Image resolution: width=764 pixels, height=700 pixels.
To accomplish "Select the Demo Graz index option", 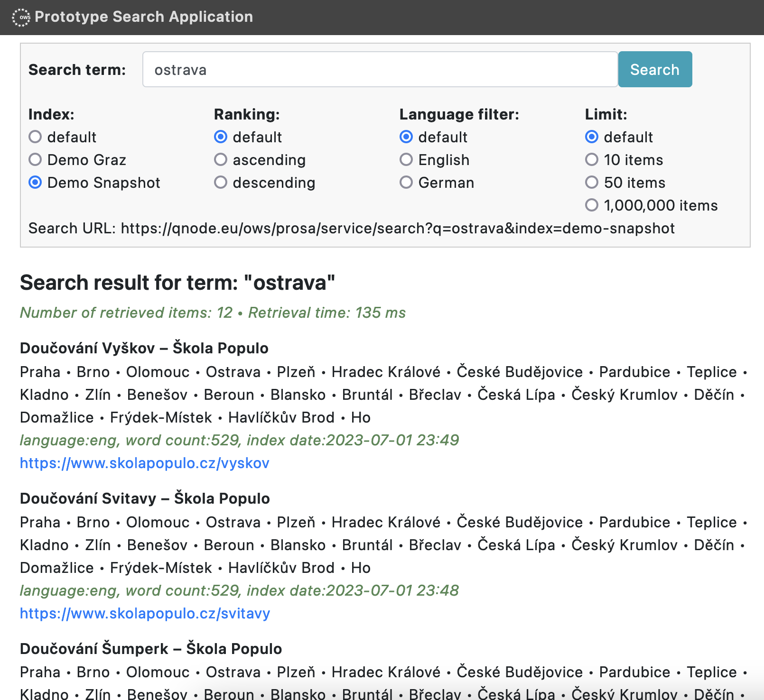I will pos(35,160).
